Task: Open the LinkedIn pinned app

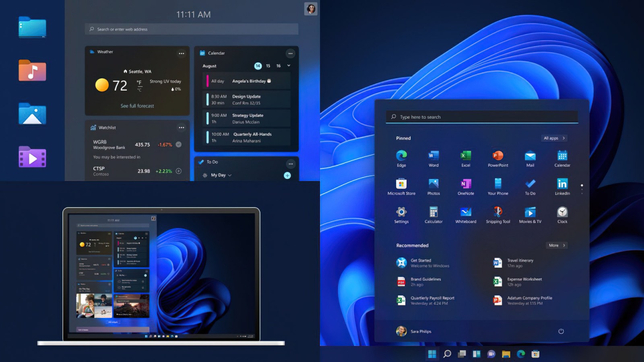Action: pyautogui.click(x=562, y=184)
